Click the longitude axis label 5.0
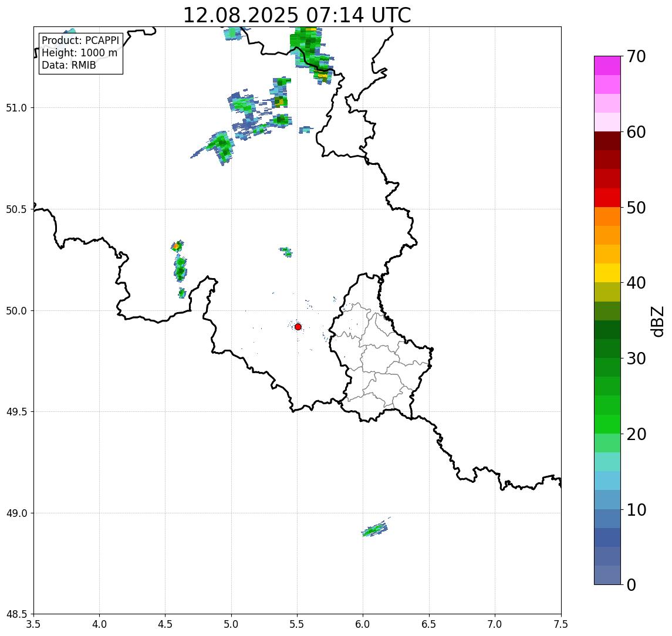 pos(231,624)
